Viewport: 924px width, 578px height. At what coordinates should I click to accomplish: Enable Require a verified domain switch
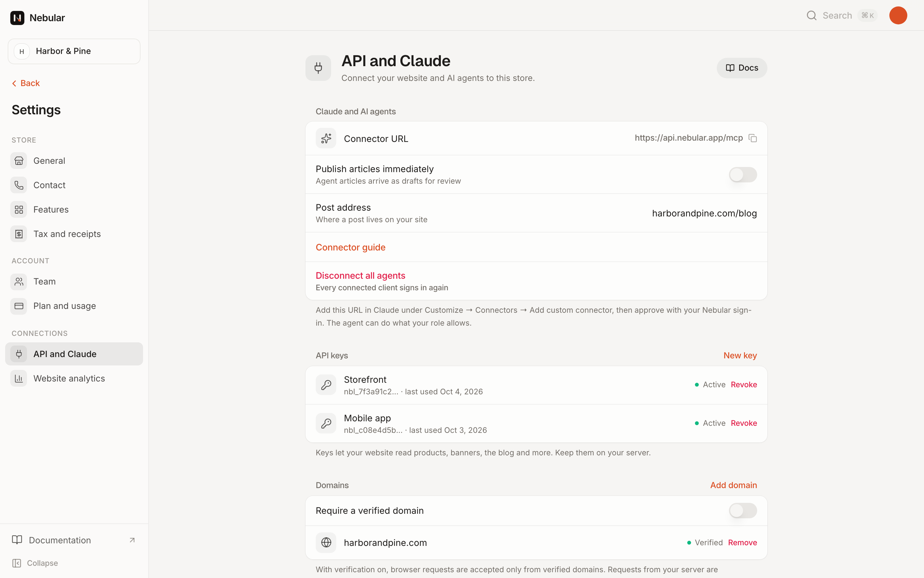(743, 511)
